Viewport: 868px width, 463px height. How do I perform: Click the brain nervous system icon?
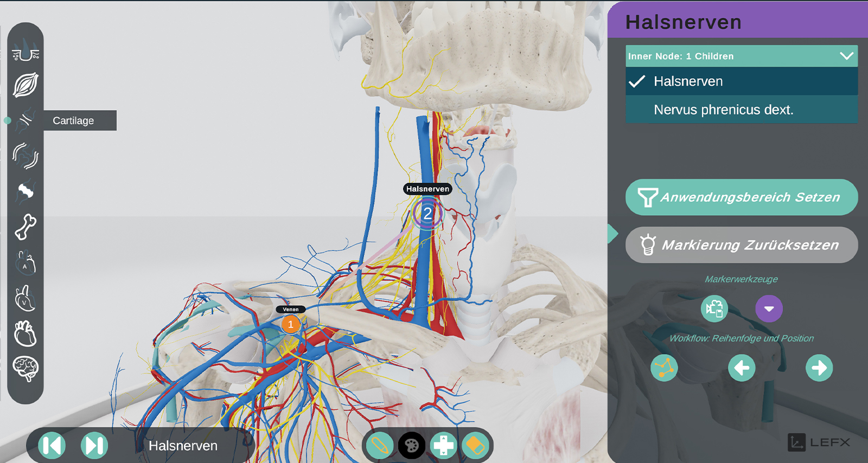point(25,369)
